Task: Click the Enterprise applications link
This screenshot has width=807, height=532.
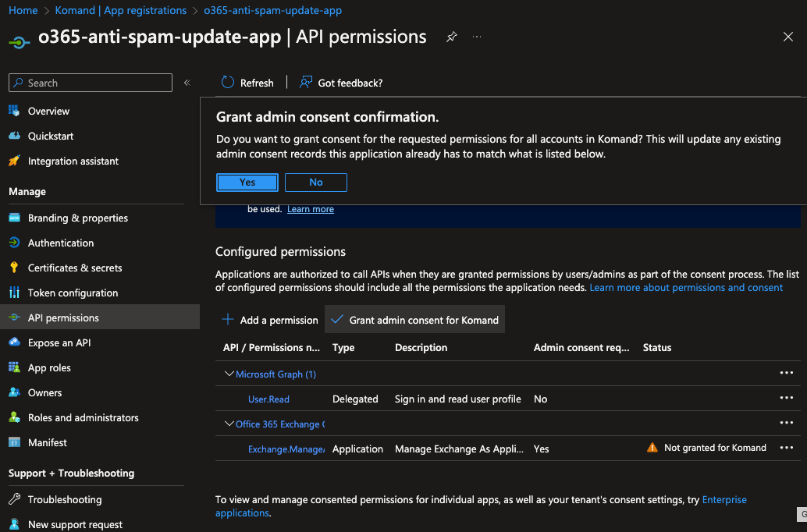Action: pos(723,500)
